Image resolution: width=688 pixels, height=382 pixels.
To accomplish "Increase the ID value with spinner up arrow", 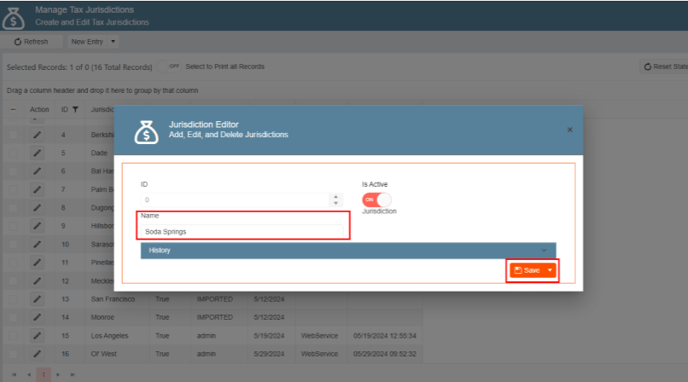I will (336, 197).
